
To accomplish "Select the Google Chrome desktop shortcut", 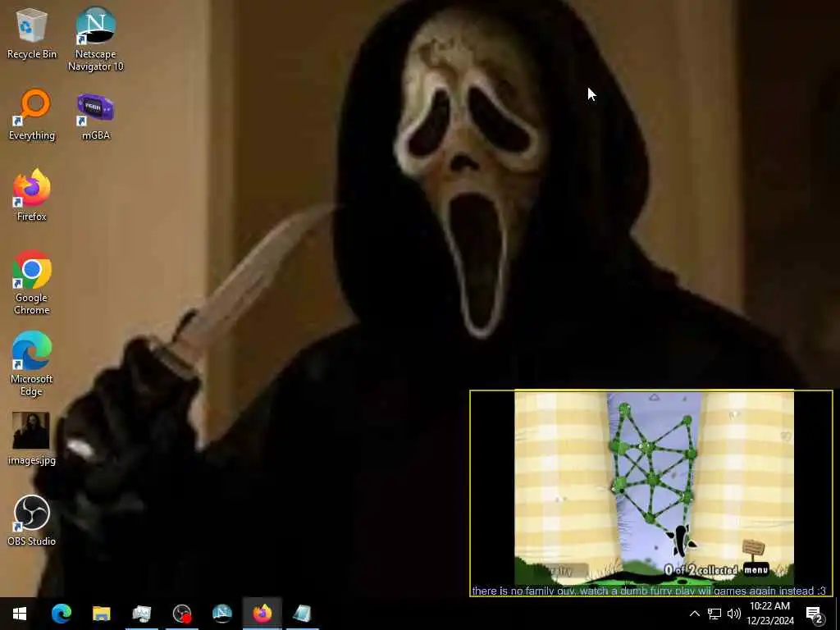I will coord(32,282).
